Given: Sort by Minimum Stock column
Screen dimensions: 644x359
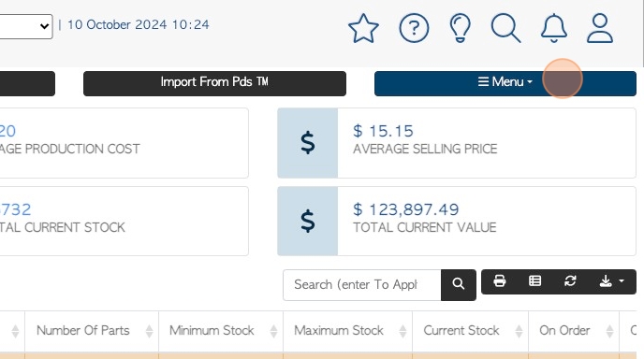Looking at the screenshot, I should point(221,331).
